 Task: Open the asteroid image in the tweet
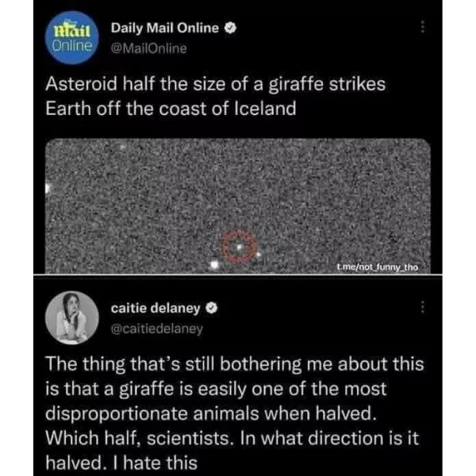238,205
